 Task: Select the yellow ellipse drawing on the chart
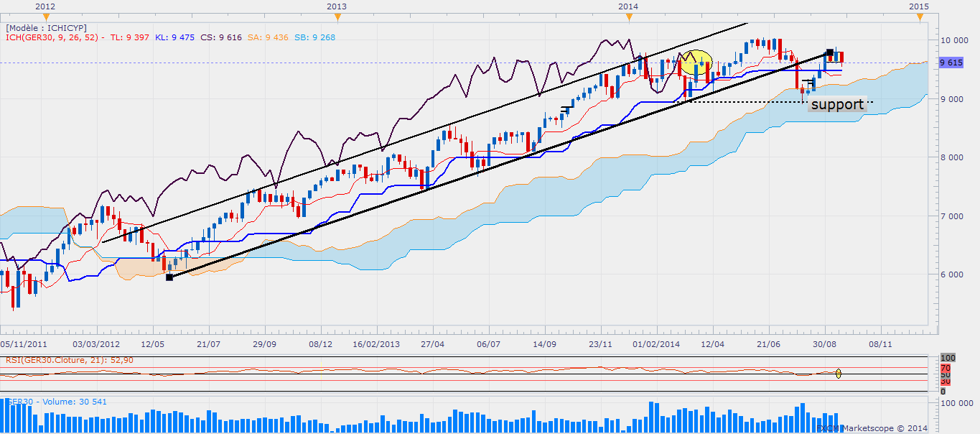tap(696, 63)
